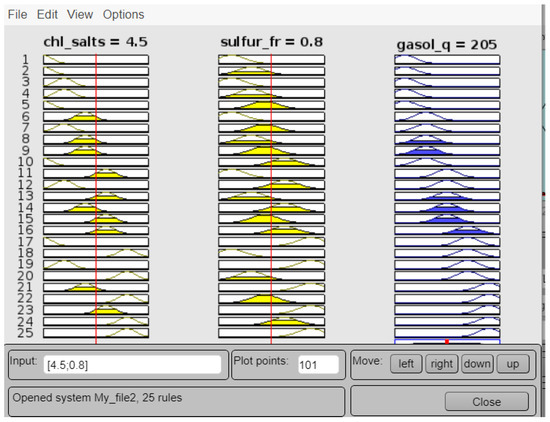This screenshot has height=422, width=550.
Task: Click the gasol_q = 205 column title
Action: click(447, 45)
